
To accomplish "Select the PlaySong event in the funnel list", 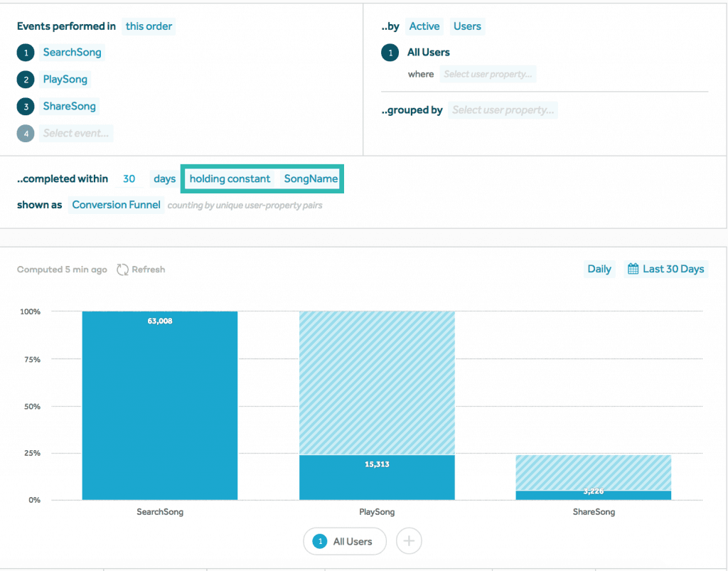I will pos(65,80).
